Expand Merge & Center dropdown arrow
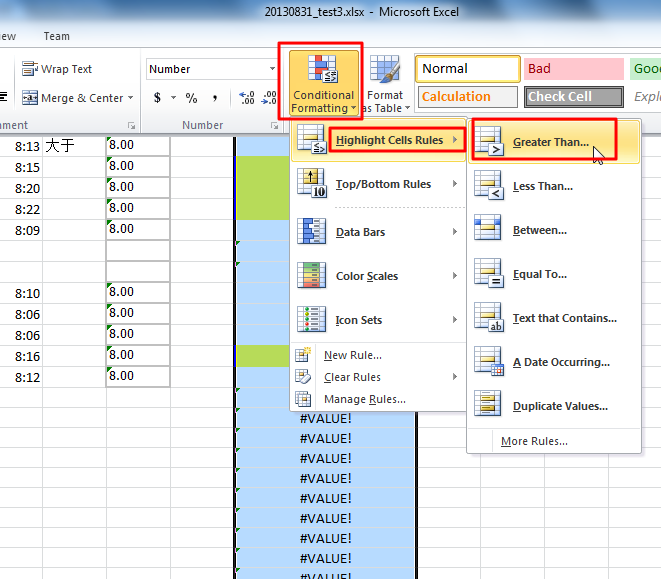This screenshot has width=661, height=579. point(131,98)
